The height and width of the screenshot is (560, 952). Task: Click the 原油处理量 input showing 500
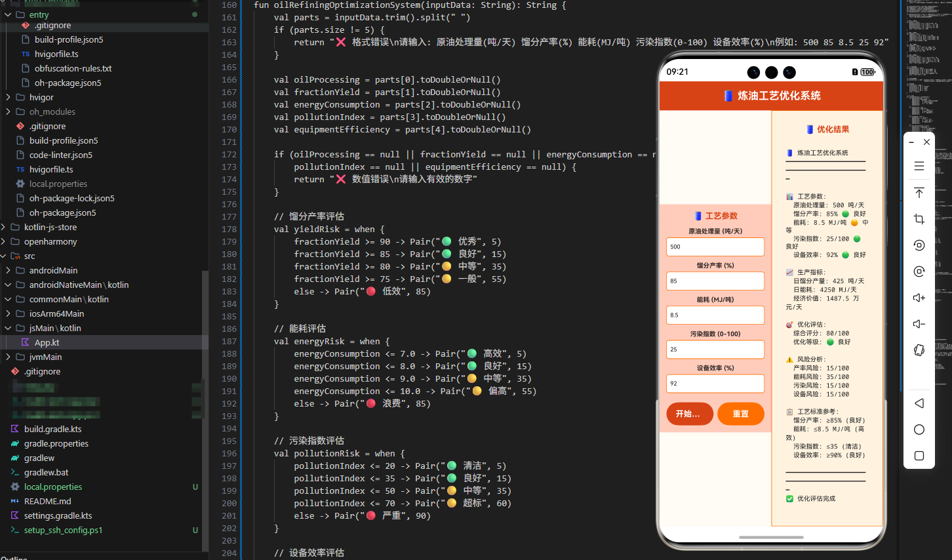click(x=715, y=247)
